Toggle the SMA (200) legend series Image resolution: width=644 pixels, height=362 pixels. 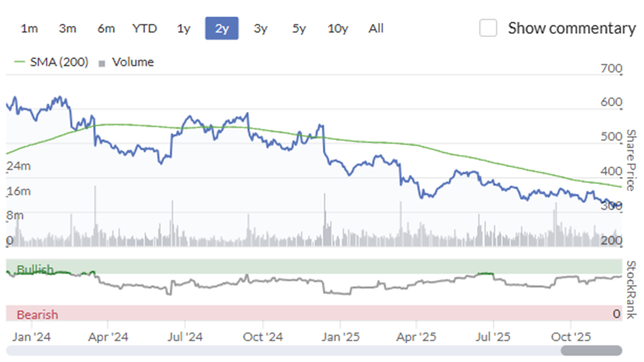coord(59,62)
